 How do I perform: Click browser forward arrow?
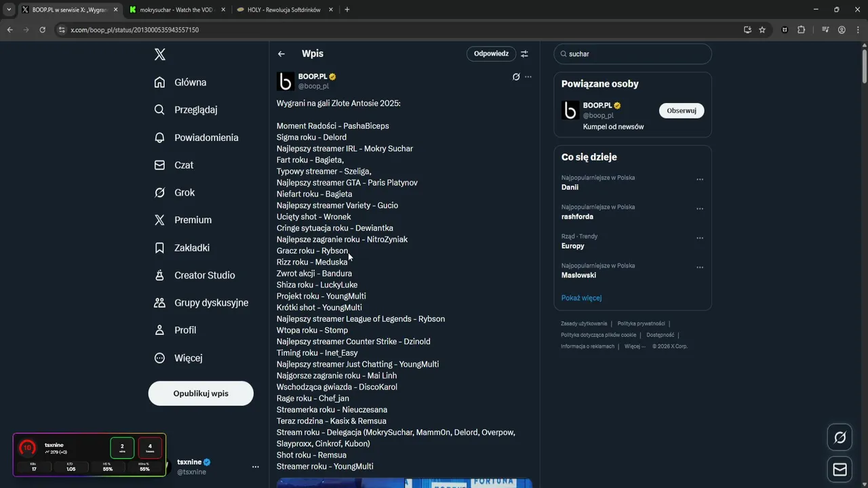coord(26,30)
